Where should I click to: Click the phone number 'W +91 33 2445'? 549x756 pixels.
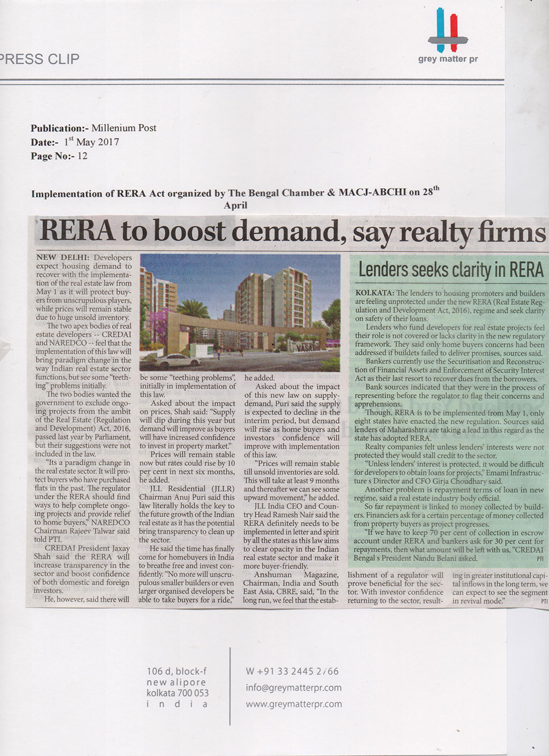293,671
